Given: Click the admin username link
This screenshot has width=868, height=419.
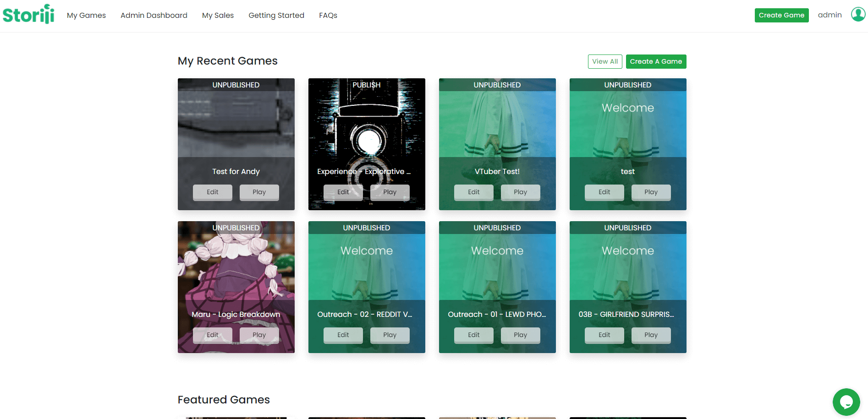Looking at the screenshot, I should pos(830,15).
